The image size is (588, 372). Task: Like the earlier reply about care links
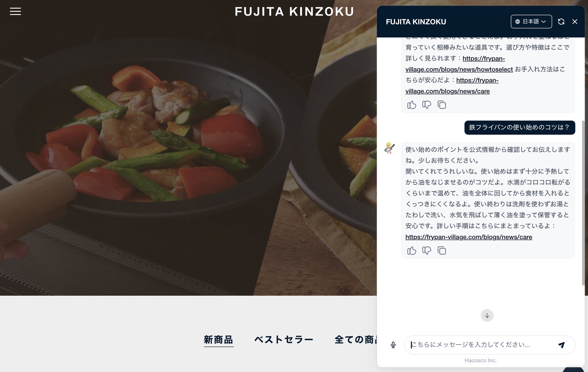(x=412, y=105)
